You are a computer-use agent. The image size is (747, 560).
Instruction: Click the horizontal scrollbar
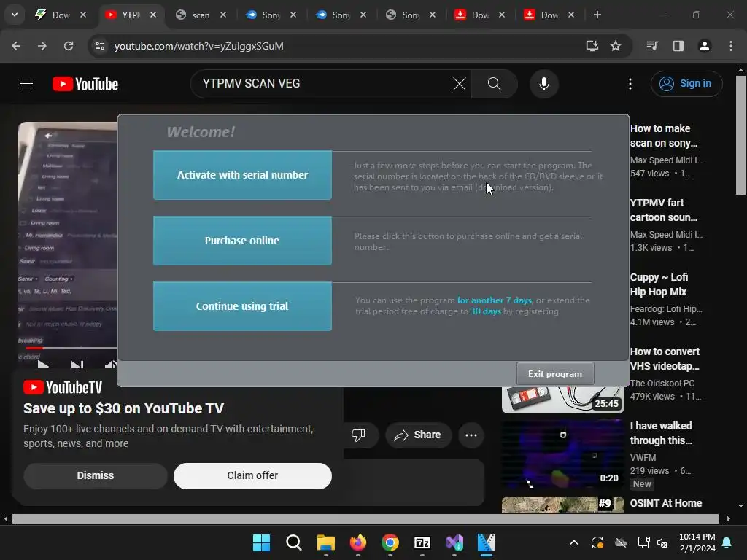coord(365,518)
